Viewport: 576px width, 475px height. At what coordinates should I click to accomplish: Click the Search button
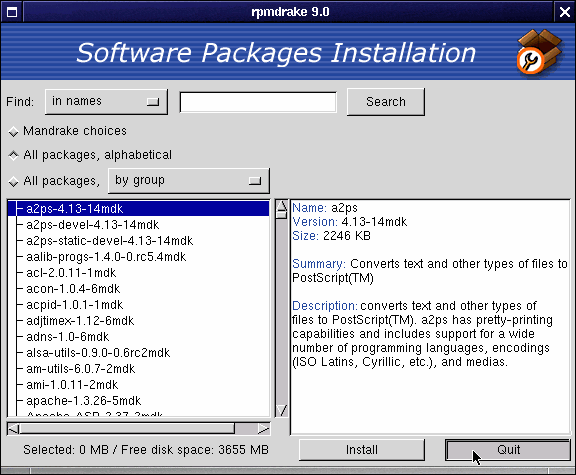point(386,102)
